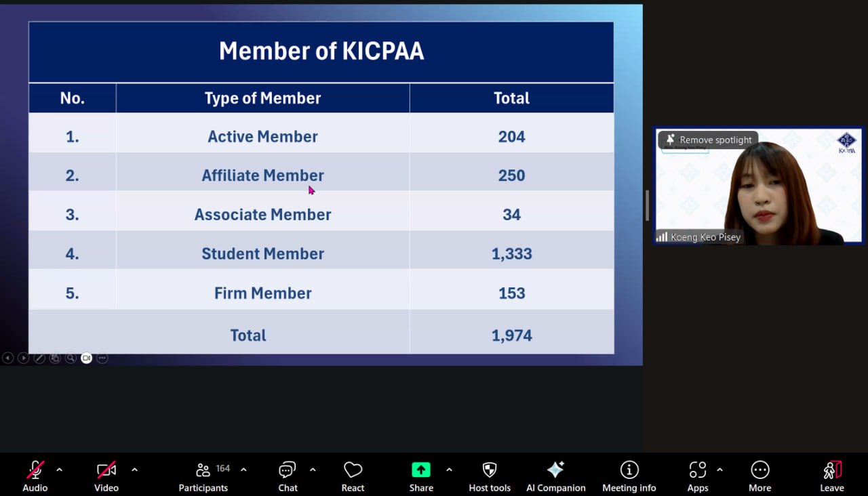Go to next slide in presentation controls
This screenshot has height=496, width=868.
click(x=24, y=358)
